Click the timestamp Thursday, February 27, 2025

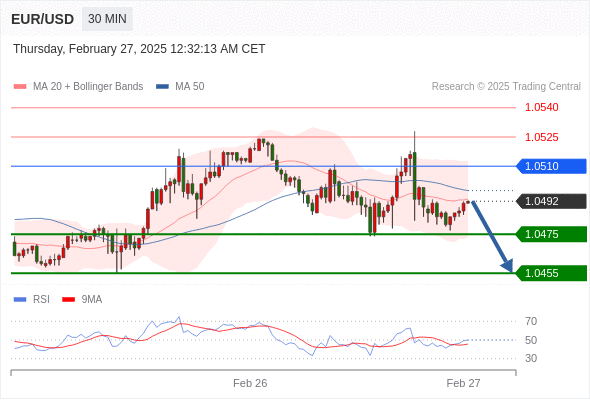click(x=139, y=49)
